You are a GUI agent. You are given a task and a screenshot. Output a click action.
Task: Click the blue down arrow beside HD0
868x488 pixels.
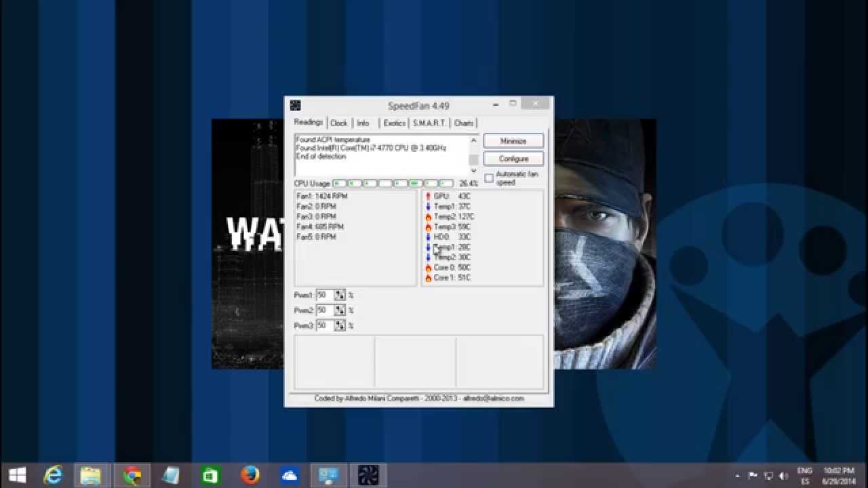(428, 237)
